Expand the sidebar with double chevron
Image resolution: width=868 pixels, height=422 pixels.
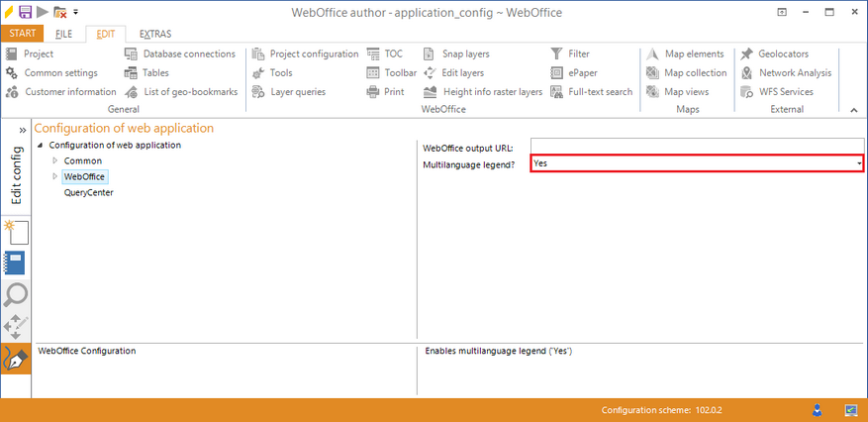tap(22, 130)
